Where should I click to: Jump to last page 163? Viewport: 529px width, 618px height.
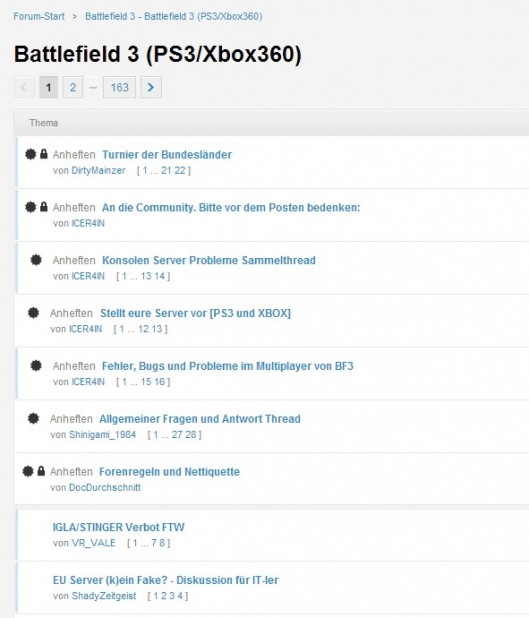coord(119,87)
